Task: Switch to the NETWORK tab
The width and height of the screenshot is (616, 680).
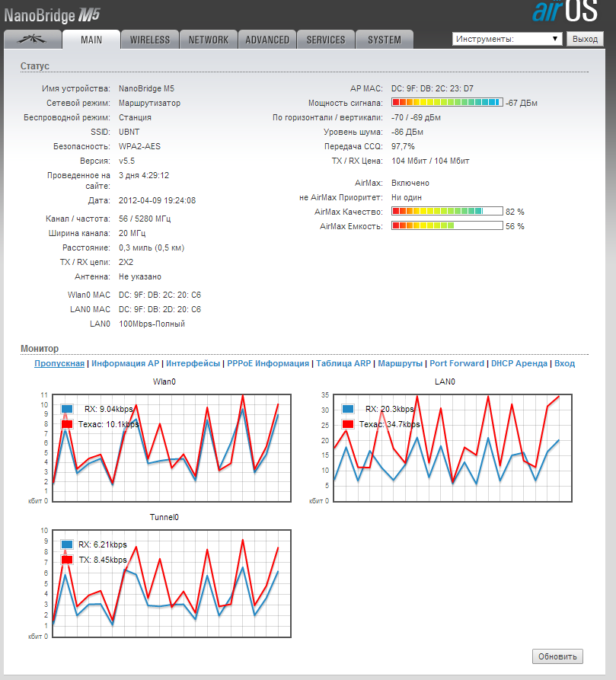Action: pyautogui.click(x=209, y=40)
